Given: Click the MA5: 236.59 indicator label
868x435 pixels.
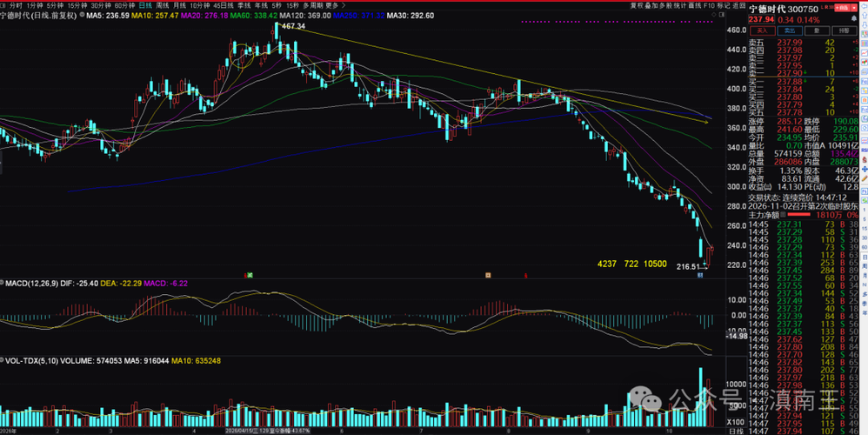Looking at the screenshot, I should [107, 16].
